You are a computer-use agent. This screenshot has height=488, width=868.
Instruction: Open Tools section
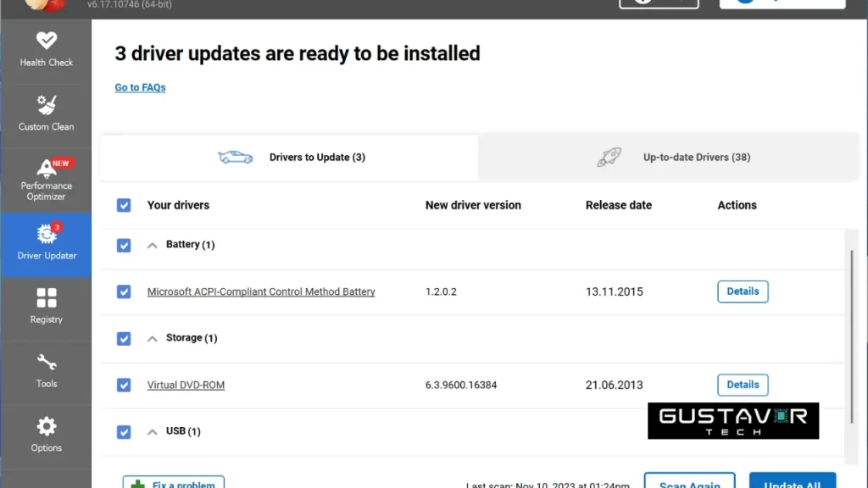[46, 373]
